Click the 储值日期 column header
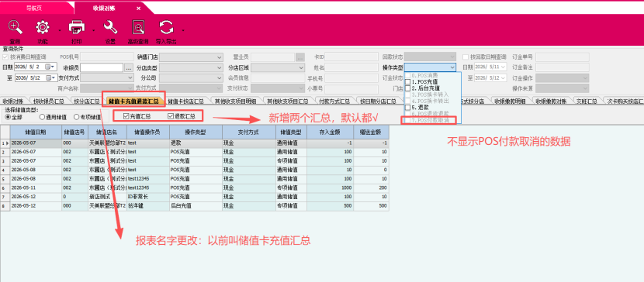 pos(36,132)
